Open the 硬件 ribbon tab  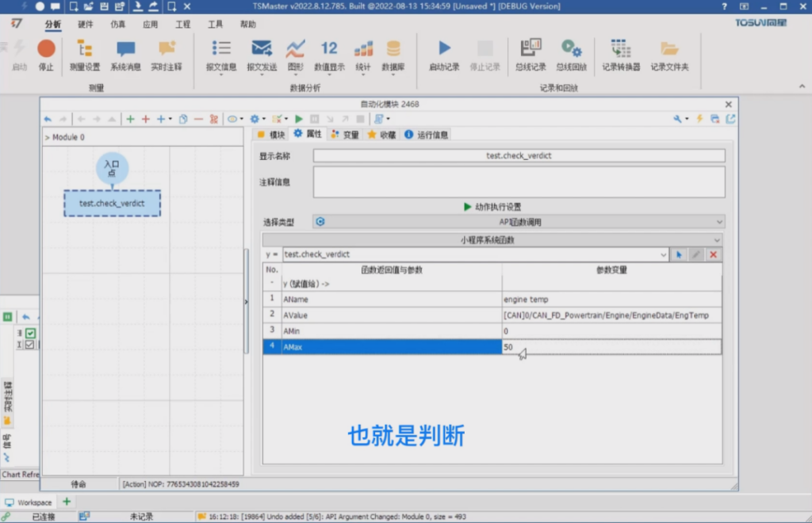point(86,25)
